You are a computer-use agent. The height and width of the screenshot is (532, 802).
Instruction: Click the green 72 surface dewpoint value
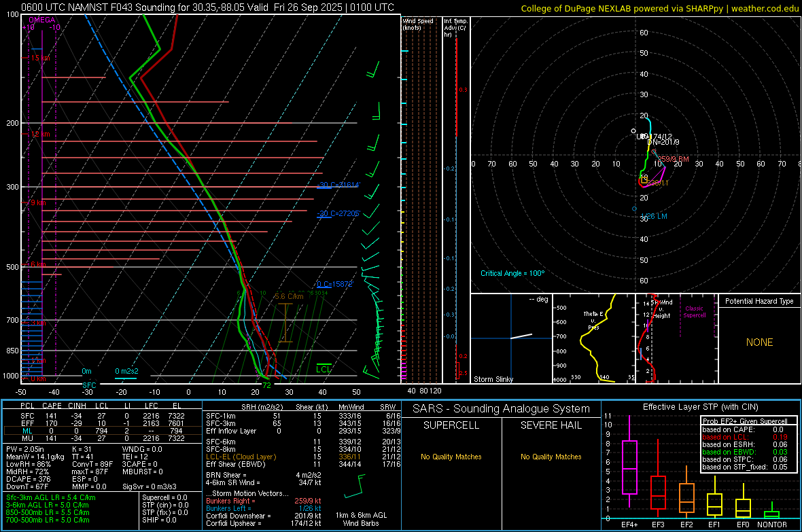click(x=266, y=385)
